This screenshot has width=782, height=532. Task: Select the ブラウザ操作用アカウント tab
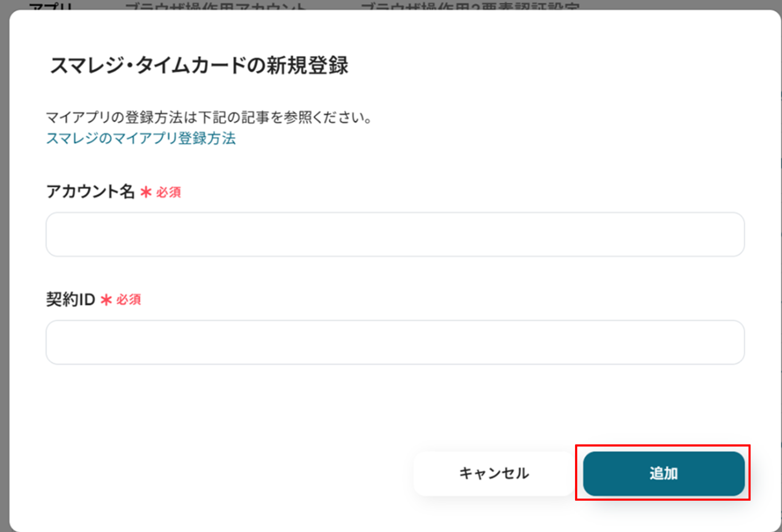215,6
